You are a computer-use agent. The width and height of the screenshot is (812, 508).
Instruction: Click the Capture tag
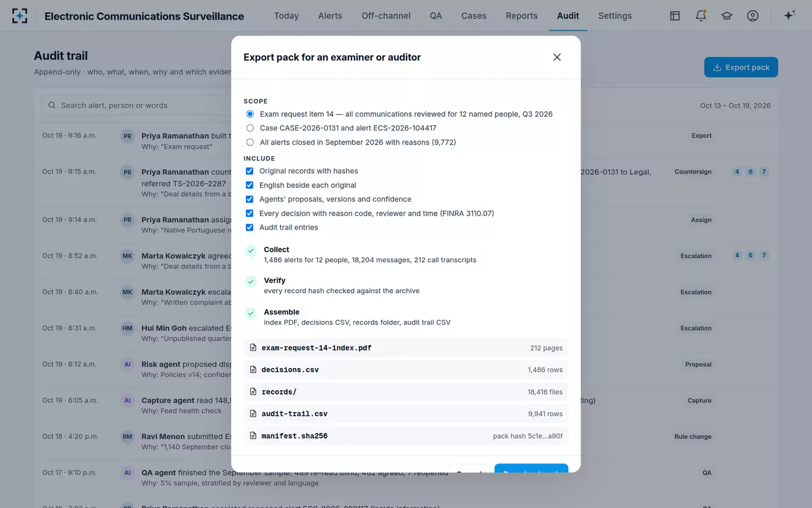699,400
